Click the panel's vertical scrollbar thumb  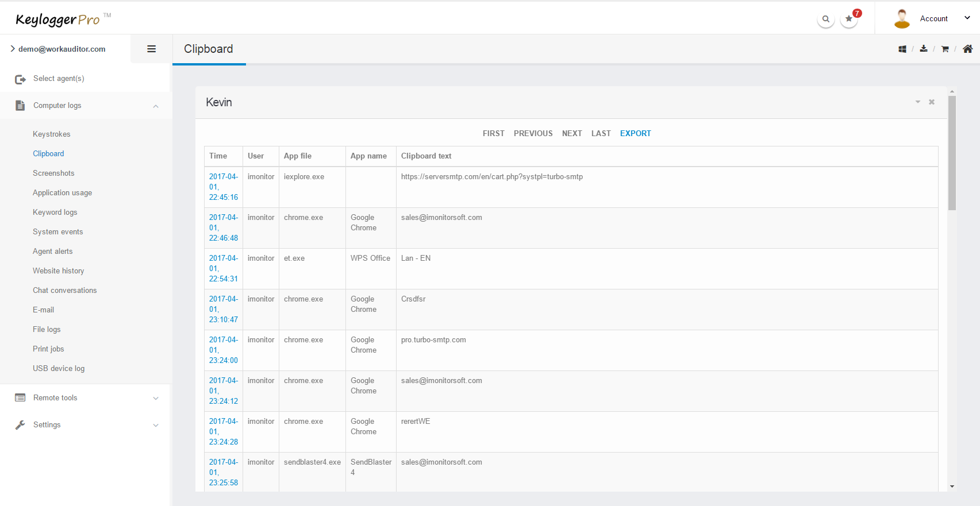[952, 152]
